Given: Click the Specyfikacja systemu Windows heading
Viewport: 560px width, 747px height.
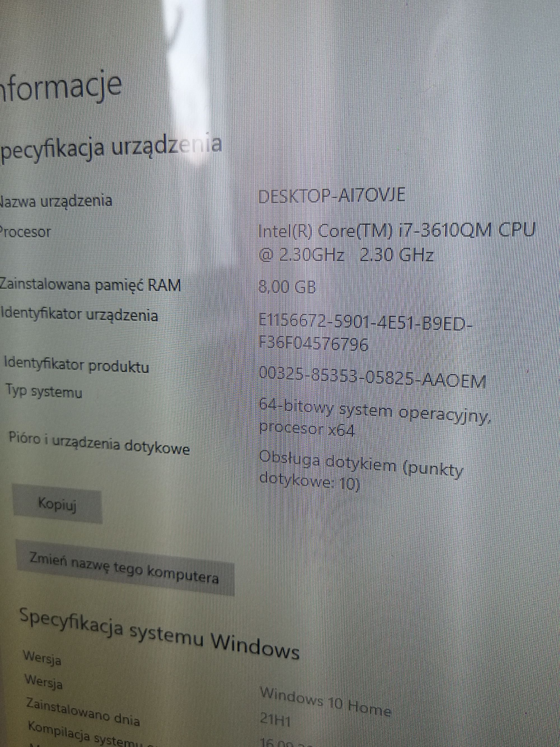Looking at the screenshot, I should 159,634.
